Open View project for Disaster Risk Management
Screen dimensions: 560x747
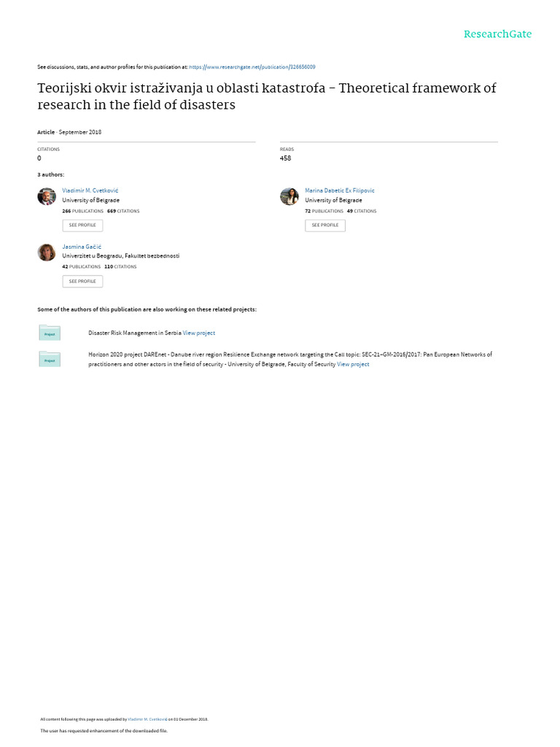click(x=199, y=333)
